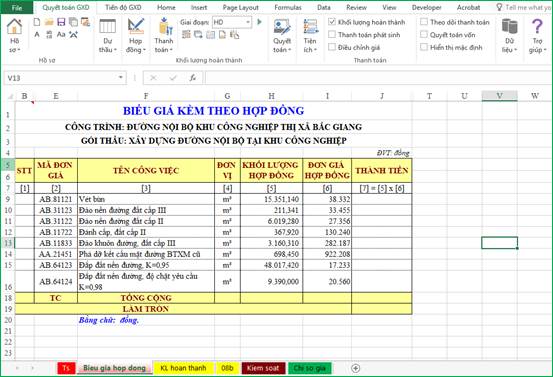Viewport: 553px width, 377px height.
Task: Enable Thanh toán phát sinh checkbox
Action: 332,35
